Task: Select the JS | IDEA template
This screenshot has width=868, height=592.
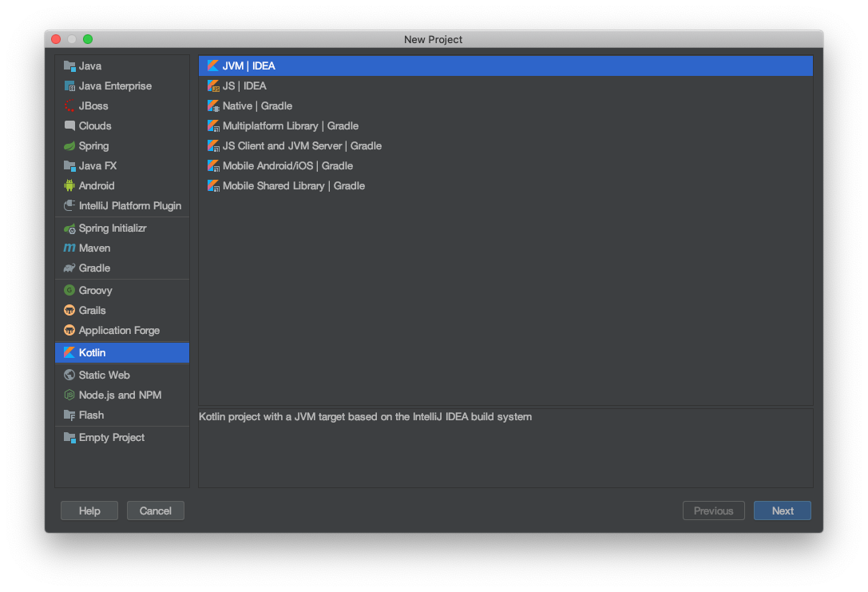Action: tap(506, 85)
